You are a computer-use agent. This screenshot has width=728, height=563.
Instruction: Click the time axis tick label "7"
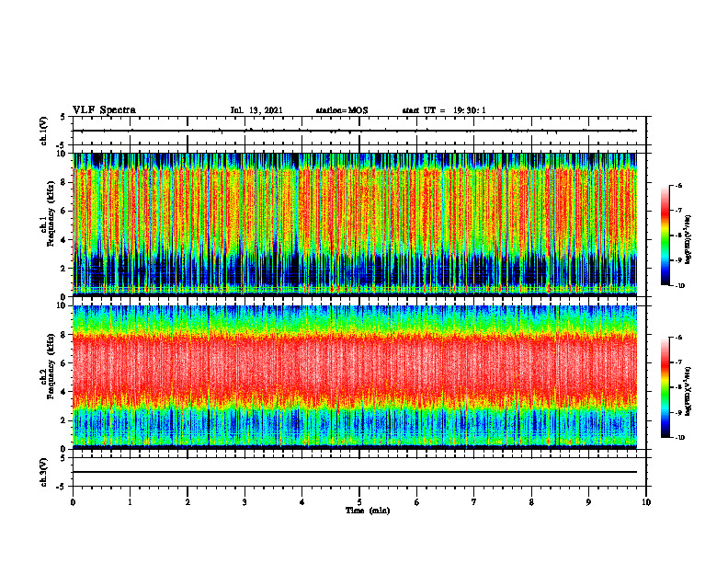coord(474,502)
